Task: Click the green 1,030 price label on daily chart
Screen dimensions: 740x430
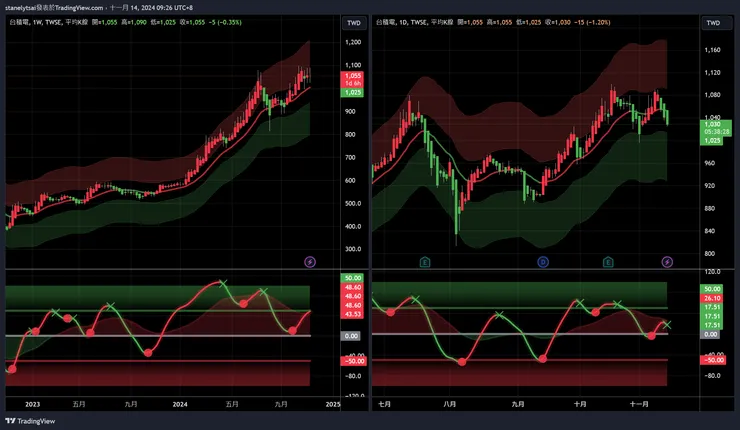Action: [x=713, y=124]
